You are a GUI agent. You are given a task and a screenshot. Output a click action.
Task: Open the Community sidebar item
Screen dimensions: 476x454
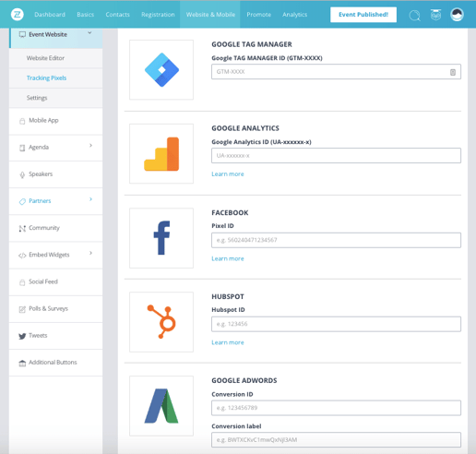pyautogui.click(x=55, y=228)
